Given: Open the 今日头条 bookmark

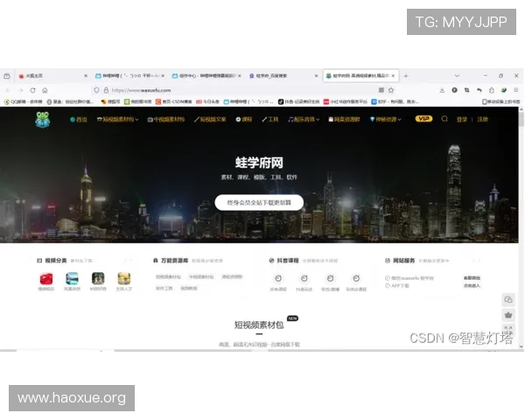Looking at the screenshot, I should (x=207, y=101).
